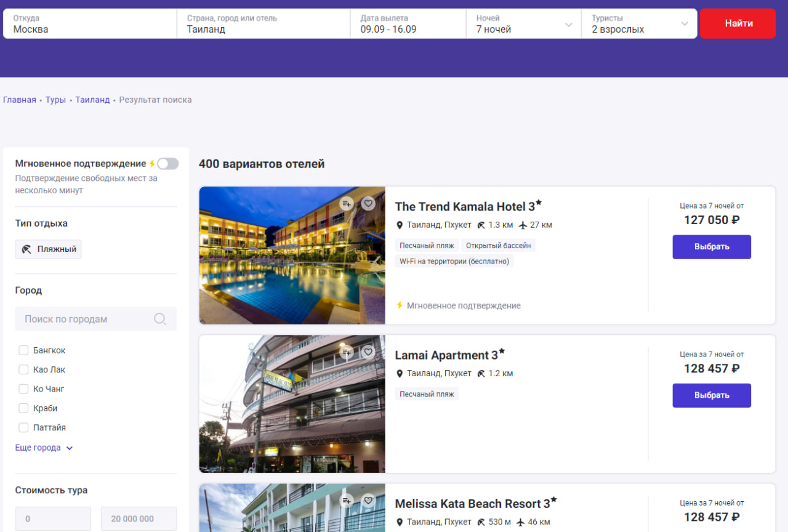Click the Откуда Москва field

tap(90, 23)
